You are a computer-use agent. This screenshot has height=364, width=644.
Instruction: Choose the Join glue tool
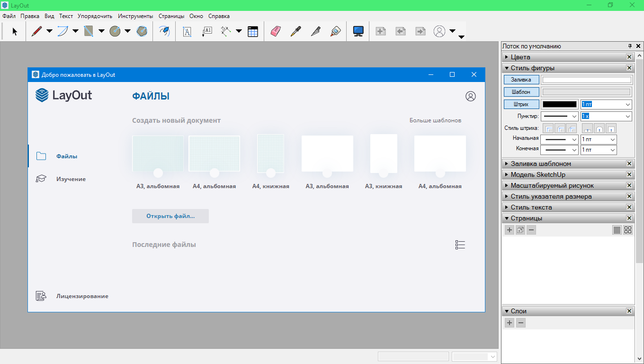pyautogui.click(x=336, y=31)
